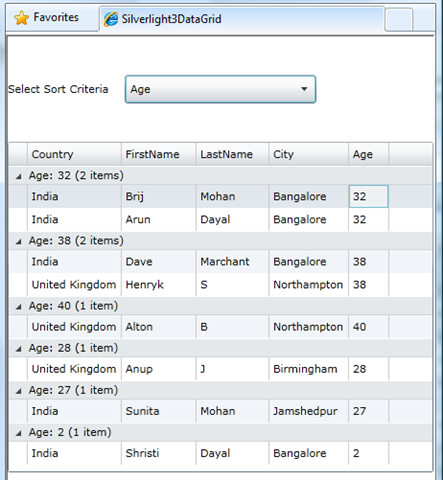Viewport: 443px width, 480px height.
Task: Click the dropdown arrow next to Age
Action: (x=304, y=89)
